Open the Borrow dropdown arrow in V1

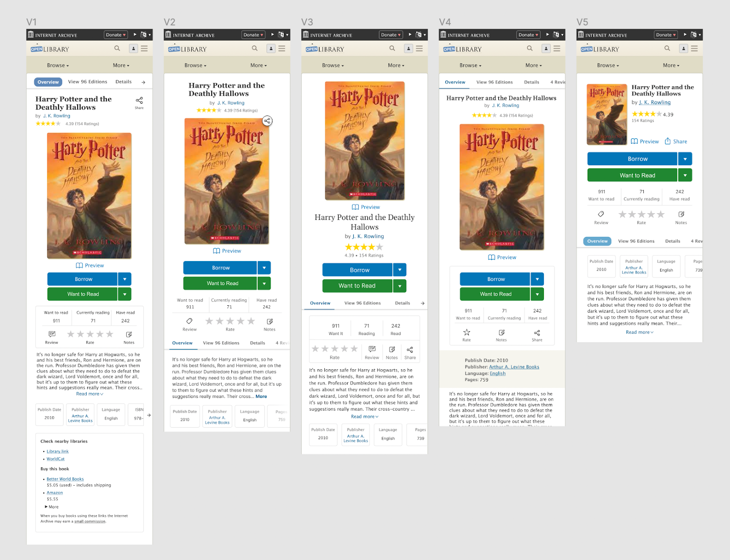[x=125, y=279]
